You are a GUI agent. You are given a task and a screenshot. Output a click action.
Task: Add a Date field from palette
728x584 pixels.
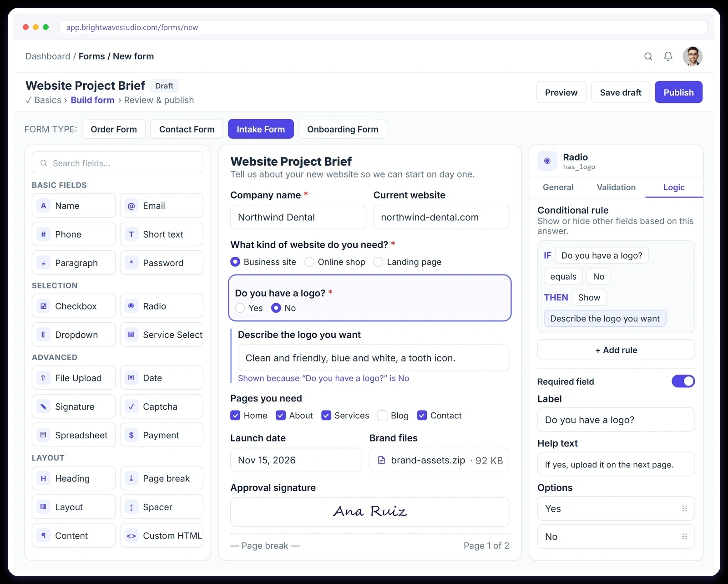(x=162, y=378)
